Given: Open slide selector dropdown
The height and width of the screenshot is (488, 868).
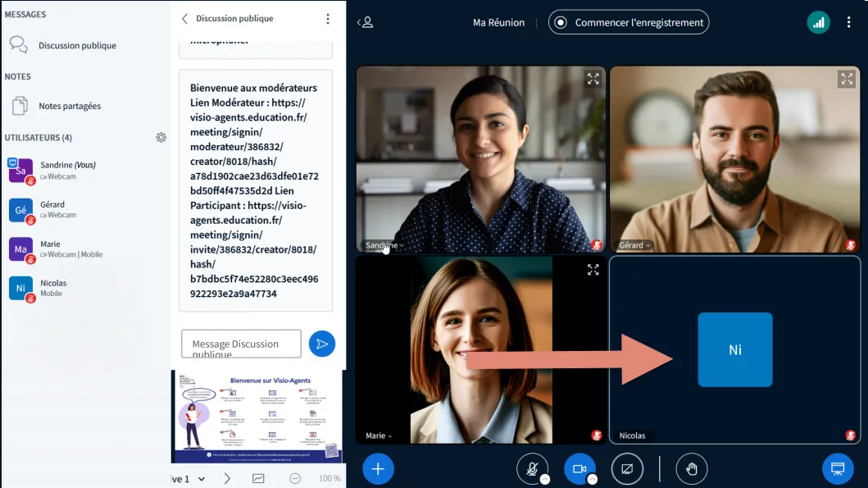Looking at the screenshot, I should [187, 479].
